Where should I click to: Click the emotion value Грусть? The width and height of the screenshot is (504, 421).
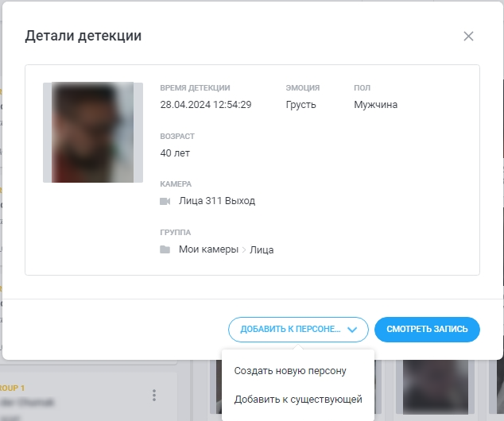pos(300,105)
